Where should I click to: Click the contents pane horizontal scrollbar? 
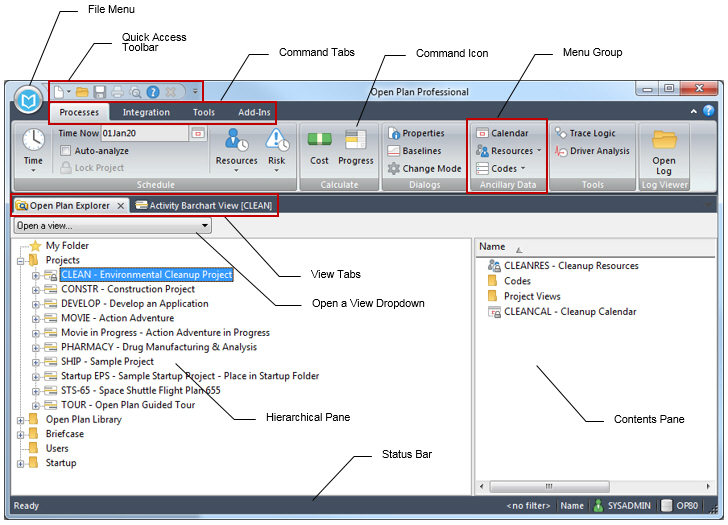pos(590,487)
